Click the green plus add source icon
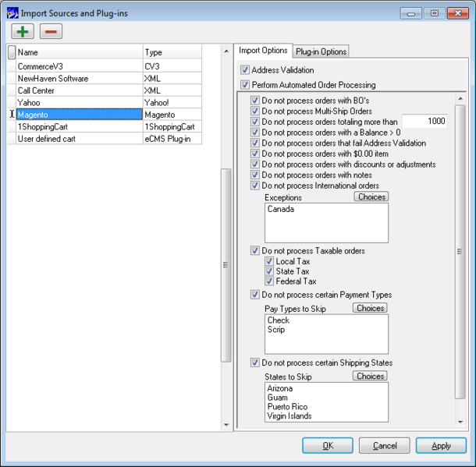Screen dimensions: 476x467 [23, 31]
